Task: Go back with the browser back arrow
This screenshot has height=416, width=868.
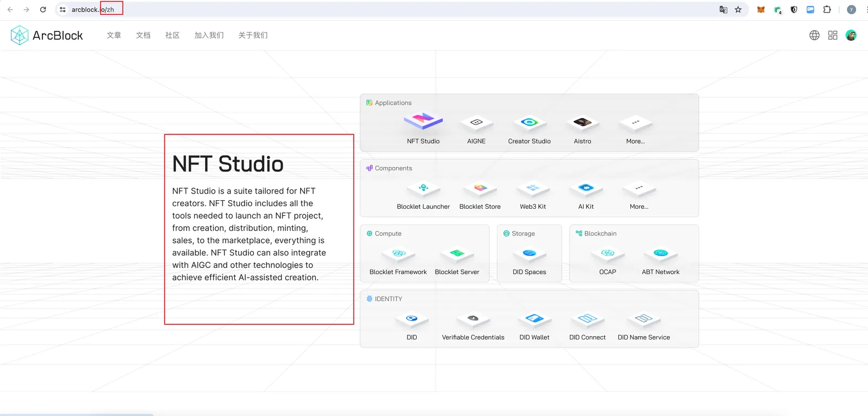Action: 10,10
